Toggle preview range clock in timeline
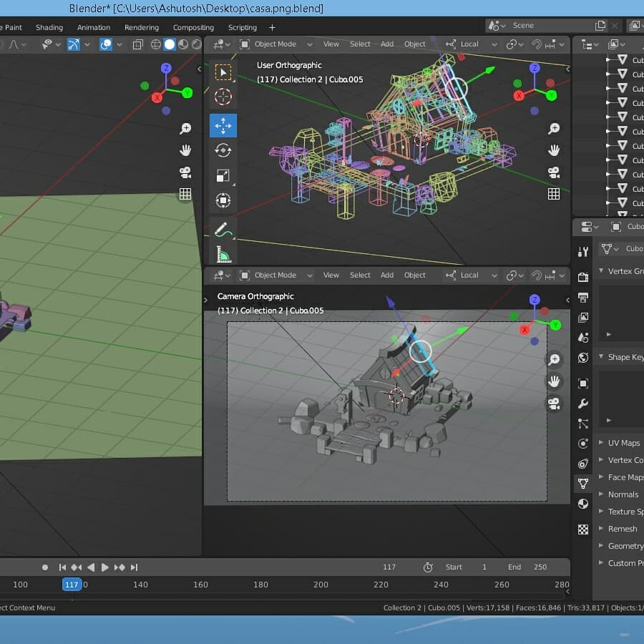Screen dimensions: 644x644 coord(428,567)
